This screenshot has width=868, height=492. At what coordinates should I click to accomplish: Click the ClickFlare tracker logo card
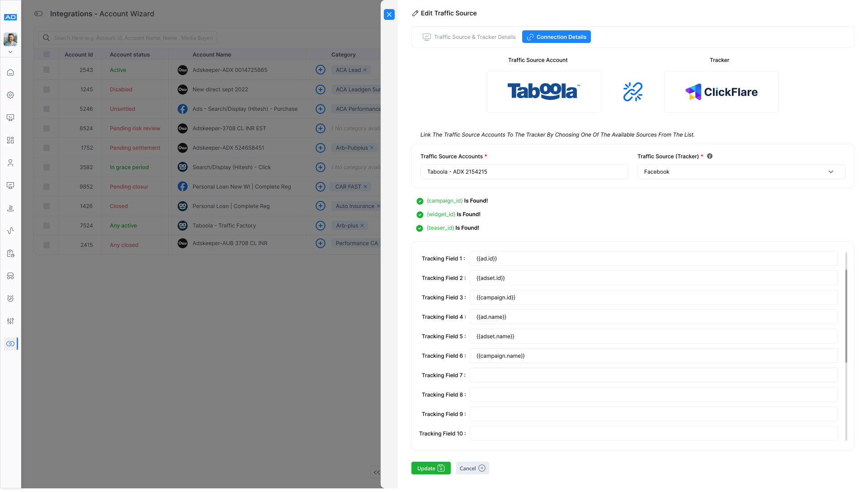[722, 92]
